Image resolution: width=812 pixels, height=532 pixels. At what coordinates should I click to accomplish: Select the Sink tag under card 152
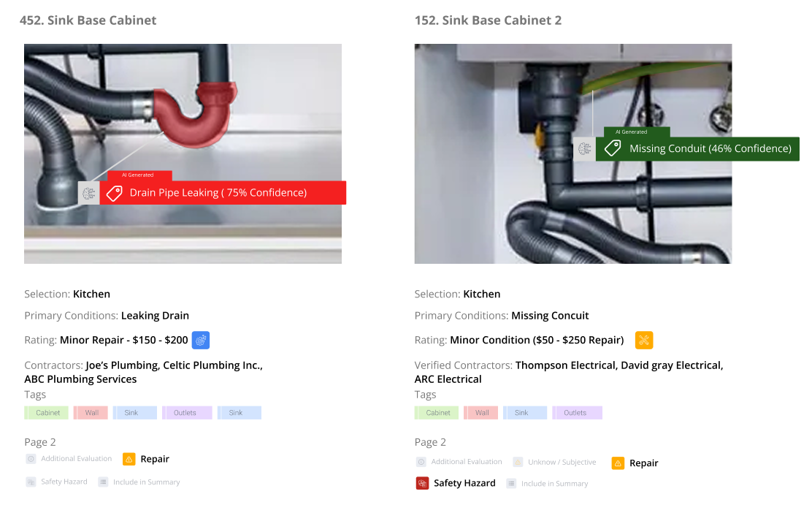point(525,413)
